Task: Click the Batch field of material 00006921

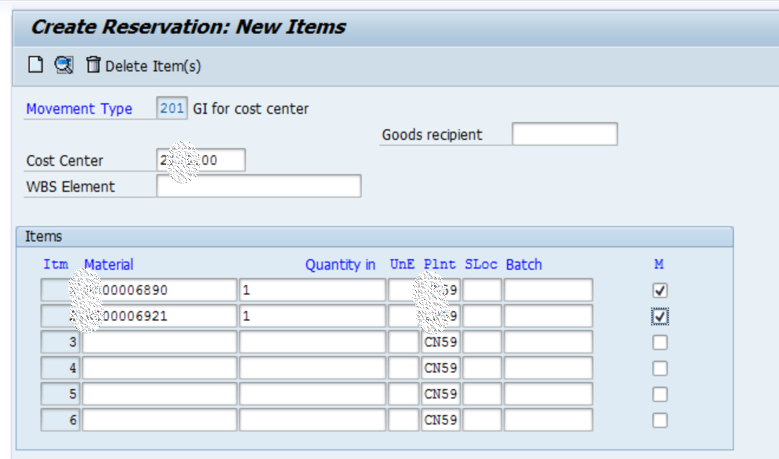Action: (x=548, y=316)
